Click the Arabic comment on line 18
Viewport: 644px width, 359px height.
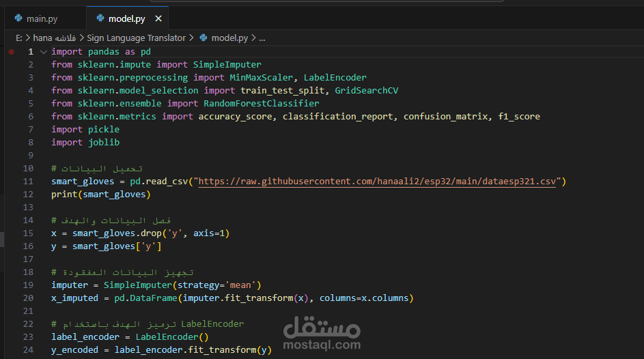pyautogui.click(x=122, y=272)
